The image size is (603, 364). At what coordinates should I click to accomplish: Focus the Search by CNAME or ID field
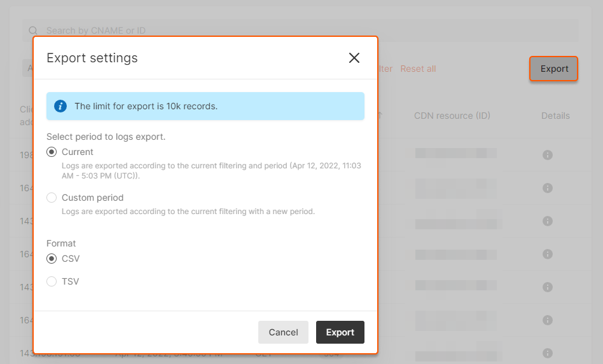[305, 30]
